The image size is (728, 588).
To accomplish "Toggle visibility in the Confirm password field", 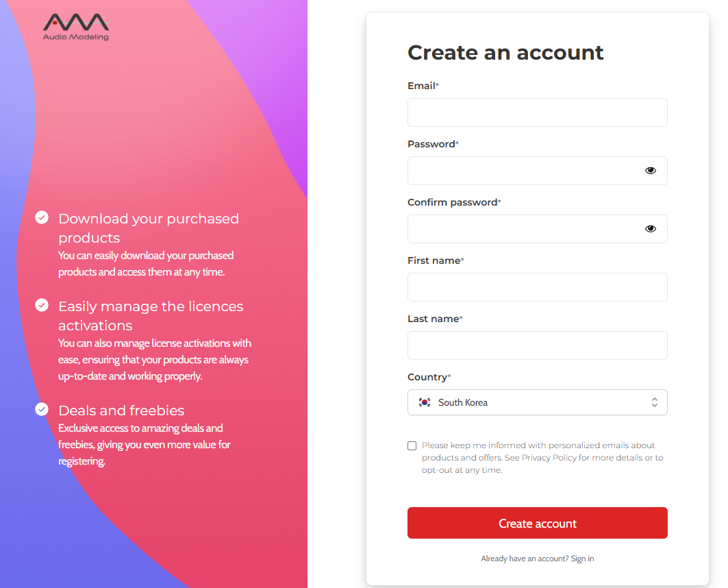I will tap(651, 228).
